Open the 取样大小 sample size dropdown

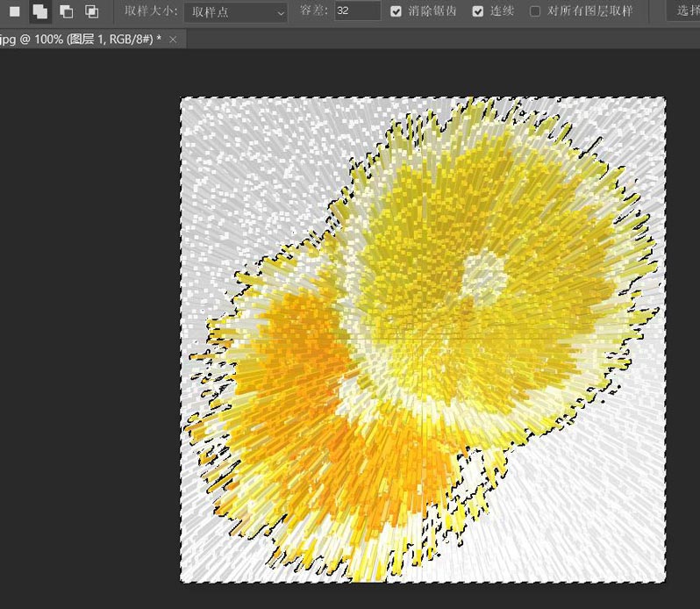click(236, 12)
